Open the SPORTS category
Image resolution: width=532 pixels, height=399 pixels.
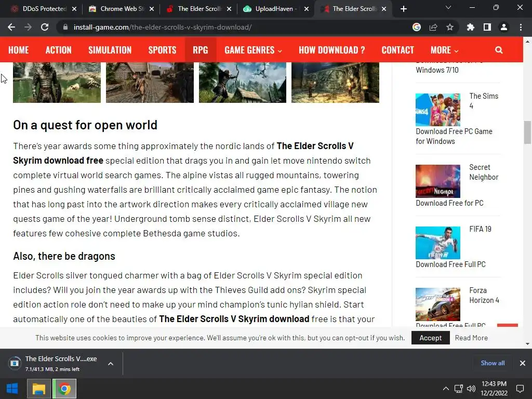point(162,50)
